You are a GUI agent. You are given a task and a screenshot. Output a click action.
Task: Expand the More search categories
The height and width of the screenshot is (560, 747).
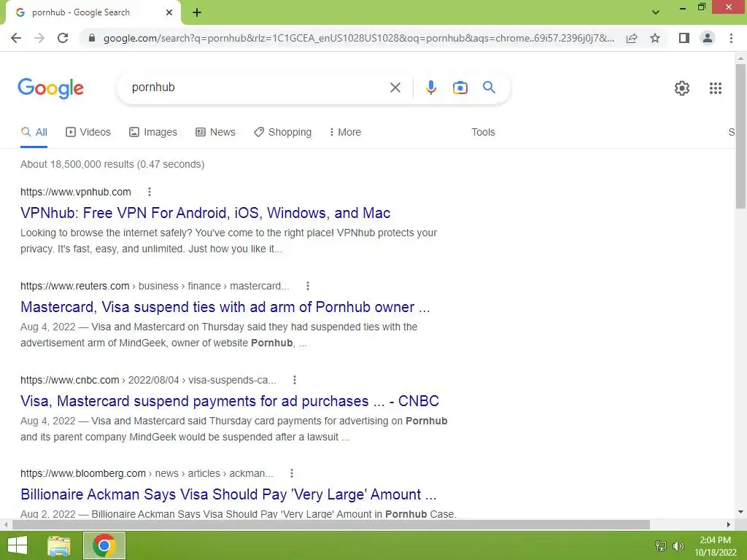click(x=345, y=133)
